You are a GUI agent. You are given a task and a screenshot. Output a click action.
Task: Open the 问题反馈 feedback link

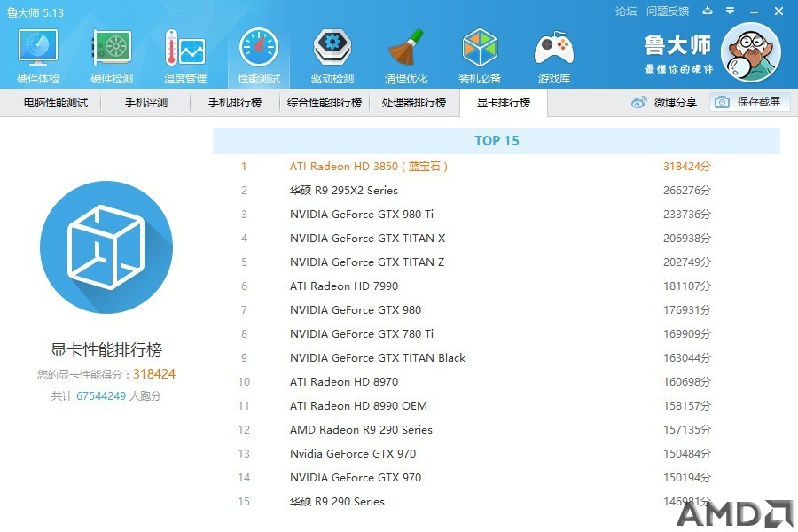(667, 12)
